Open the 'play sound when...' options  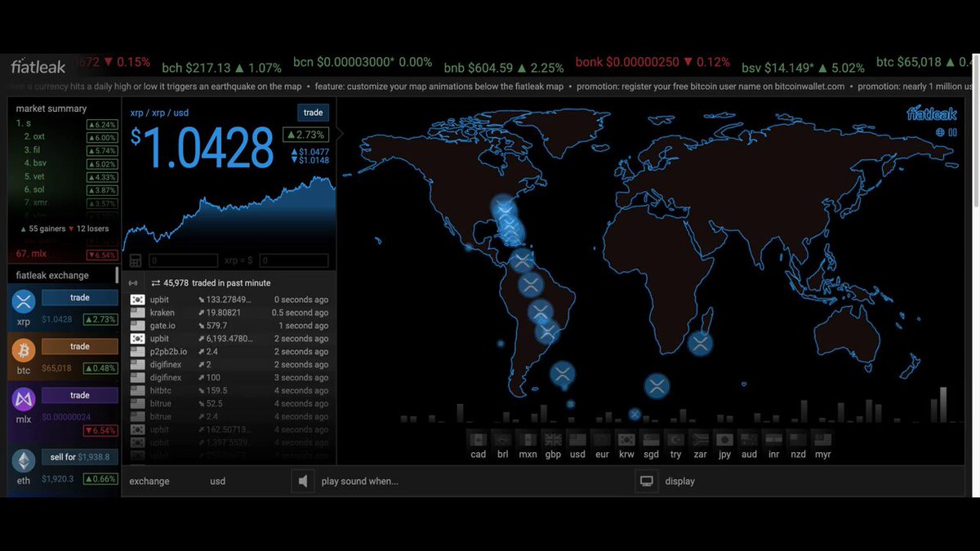pos(360,482)
